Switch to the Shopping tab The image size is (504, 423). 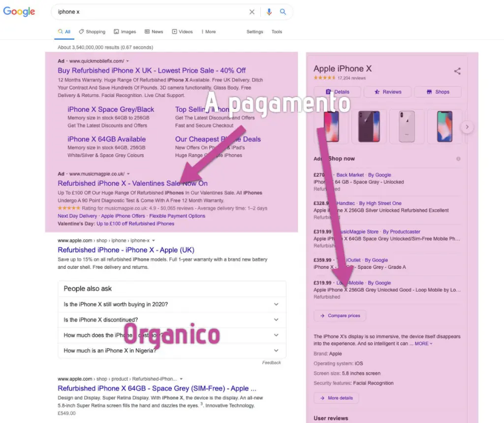[x=92, y=32]
